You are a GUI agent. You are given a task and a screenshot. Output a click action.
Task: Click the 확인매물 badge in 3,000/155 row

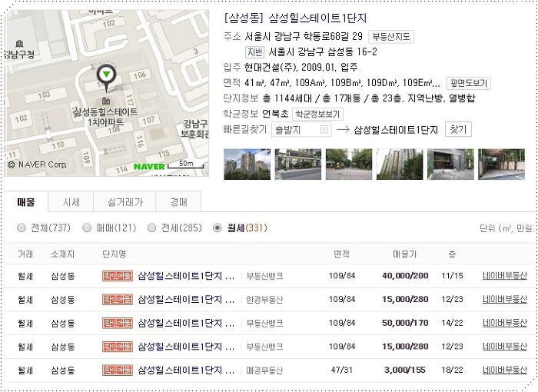point(118,370)
